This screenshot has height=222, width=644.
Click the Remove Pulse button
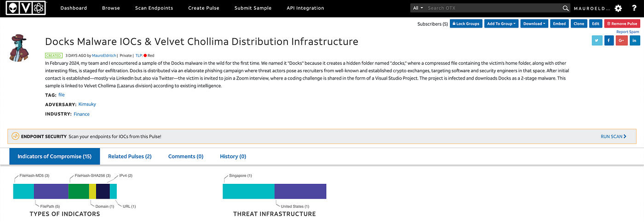[622, 24]
